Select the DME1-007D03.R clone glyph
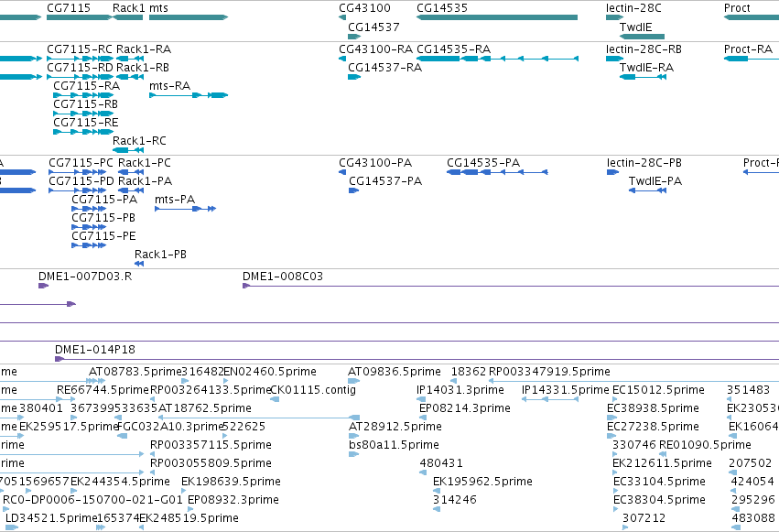 coord(43,286)
